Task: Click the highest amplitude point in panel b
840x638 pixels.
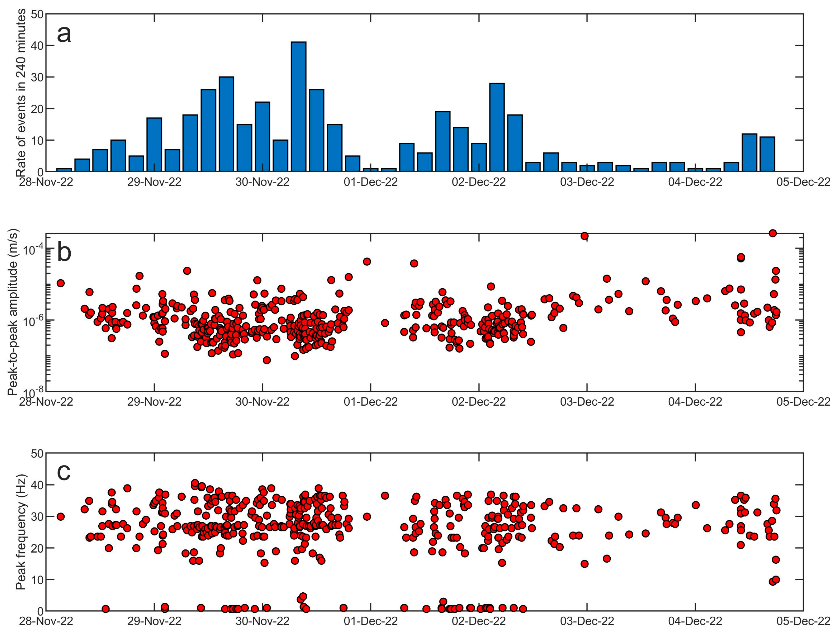Action: pos(773,233)
